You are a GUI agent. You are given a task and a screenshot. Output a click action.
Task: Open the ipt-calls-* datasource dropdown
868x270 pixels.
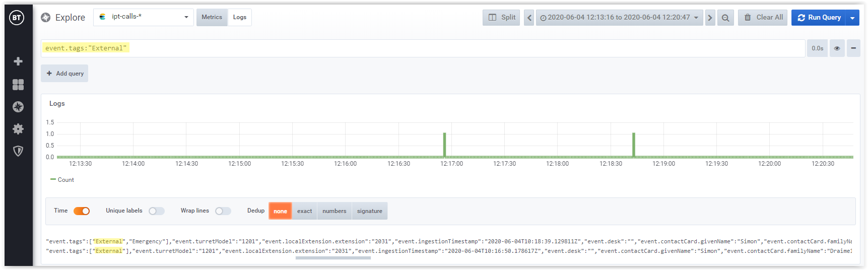coord(144,17)
